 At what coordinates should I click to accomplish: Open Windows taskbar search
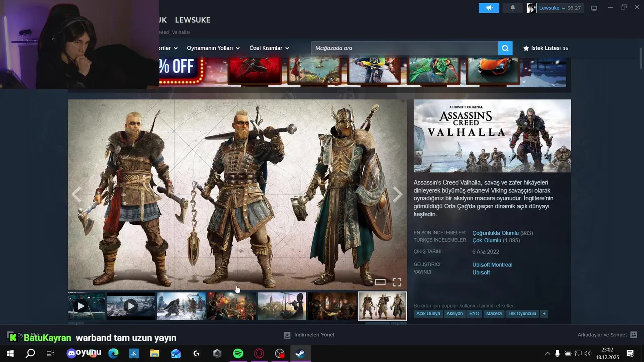[x=30, y=354]
